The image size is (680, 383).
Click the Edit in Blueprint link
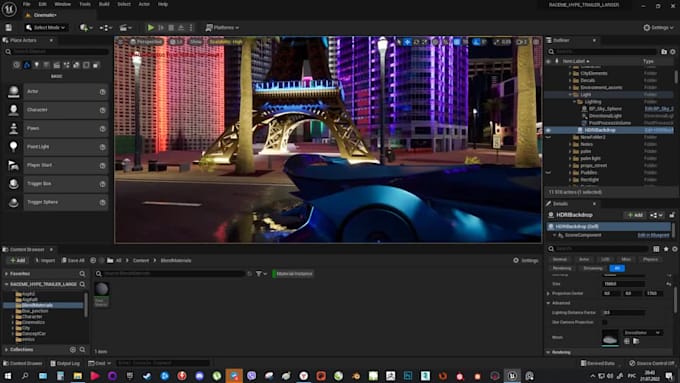pyautogui.click(x=653, y=235)
